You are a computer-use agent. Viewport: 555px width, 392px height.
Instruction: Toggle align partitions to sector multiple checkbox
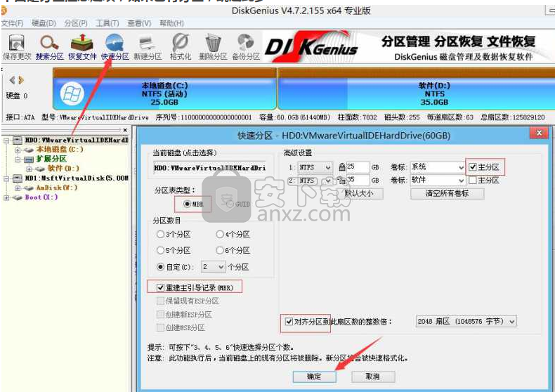[289, 321]
